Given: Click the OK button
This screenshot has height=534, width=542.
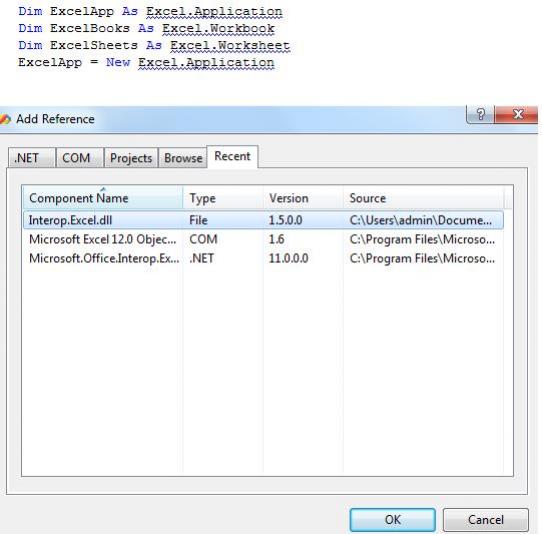Looking at the screenshot, I should pyautogui.click(x=393, y=519).
